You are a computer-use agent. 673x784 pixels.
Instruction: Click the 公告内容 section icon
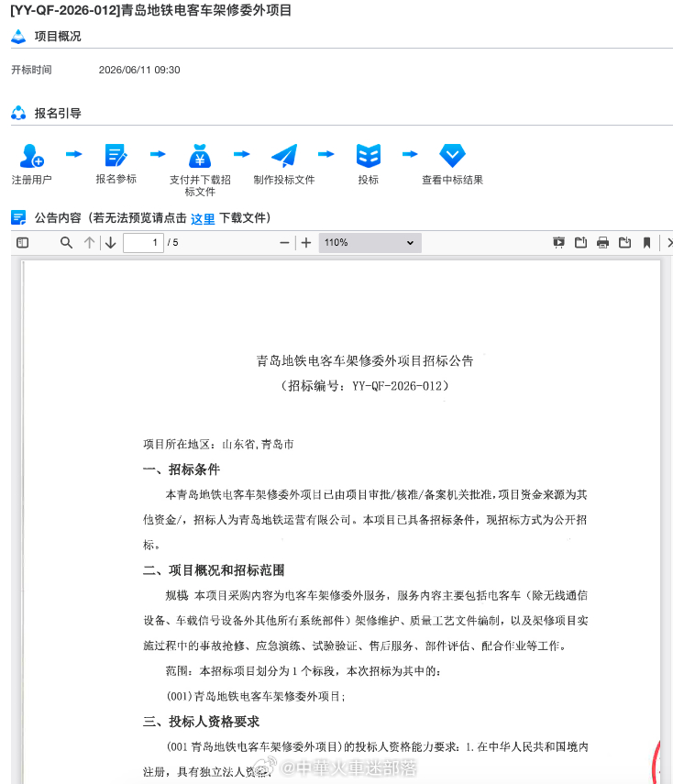pos(18,218)
